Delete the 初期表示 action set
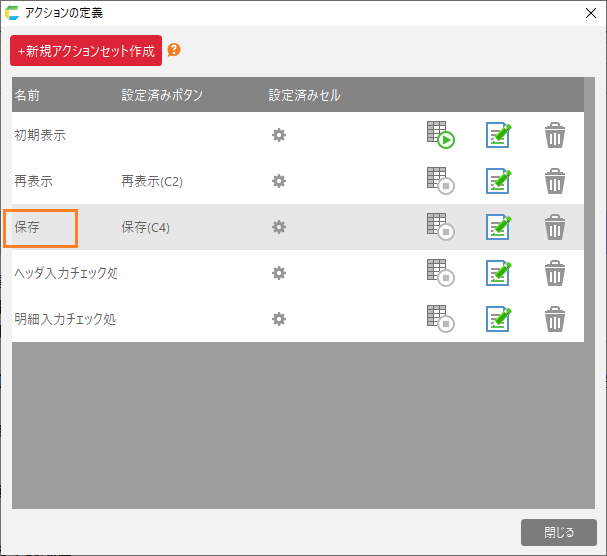 (x=555, y=135)
